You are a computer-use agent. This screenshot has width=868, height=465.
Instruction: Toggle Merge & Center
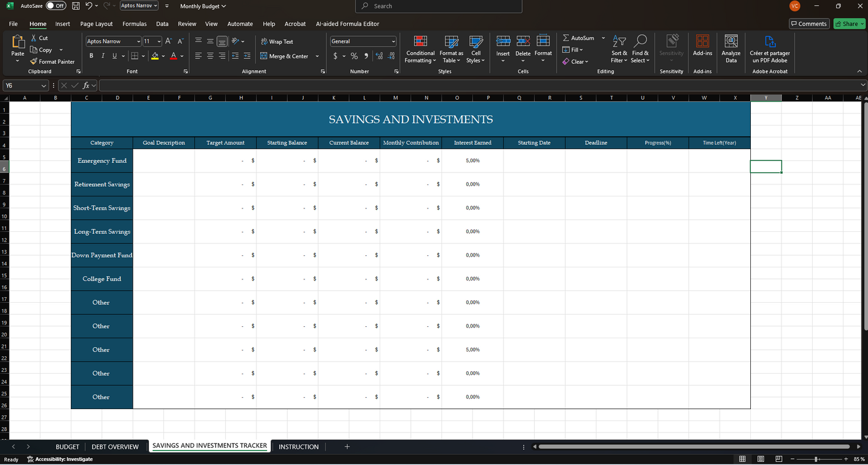(x=285, y=56)
